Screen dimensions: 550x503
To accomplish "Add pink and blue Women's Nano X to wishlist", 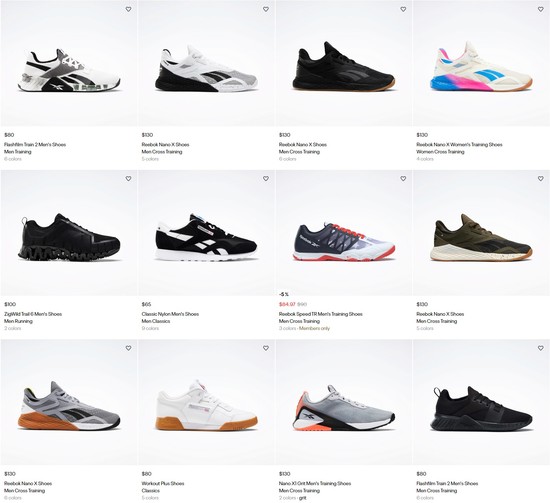I will [x=541, y=9].
